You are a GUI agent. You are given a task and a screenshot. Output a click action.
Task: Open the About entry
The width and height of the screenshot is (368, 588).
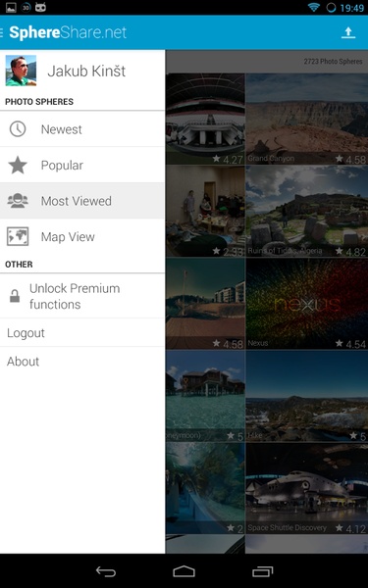click(x=82, y=361)
